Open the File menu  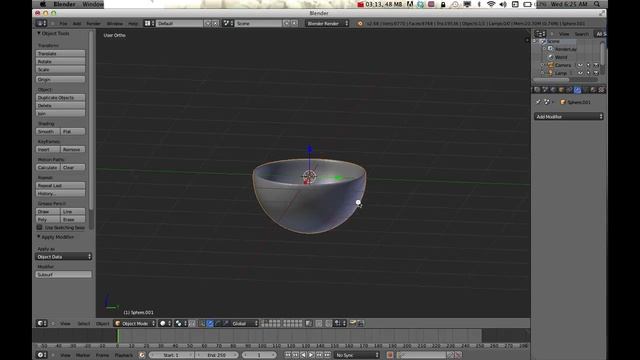click(x=63, y=24)
